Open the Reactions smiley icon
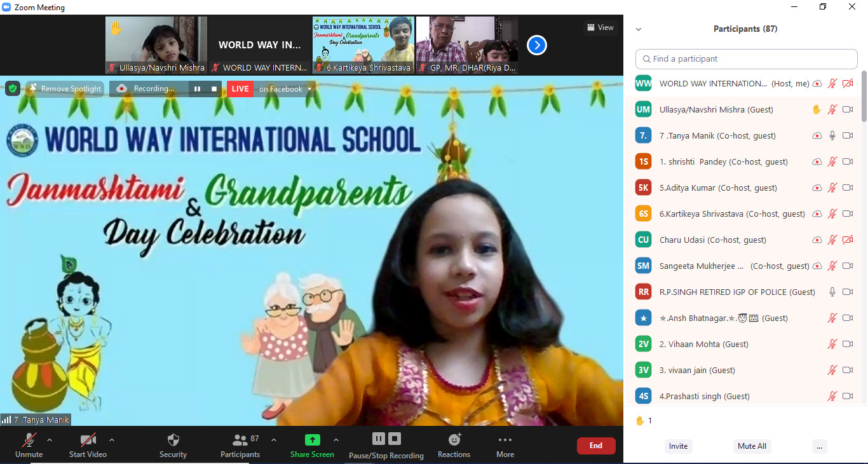This screenshot has width=868, height=464. (454, 439)
